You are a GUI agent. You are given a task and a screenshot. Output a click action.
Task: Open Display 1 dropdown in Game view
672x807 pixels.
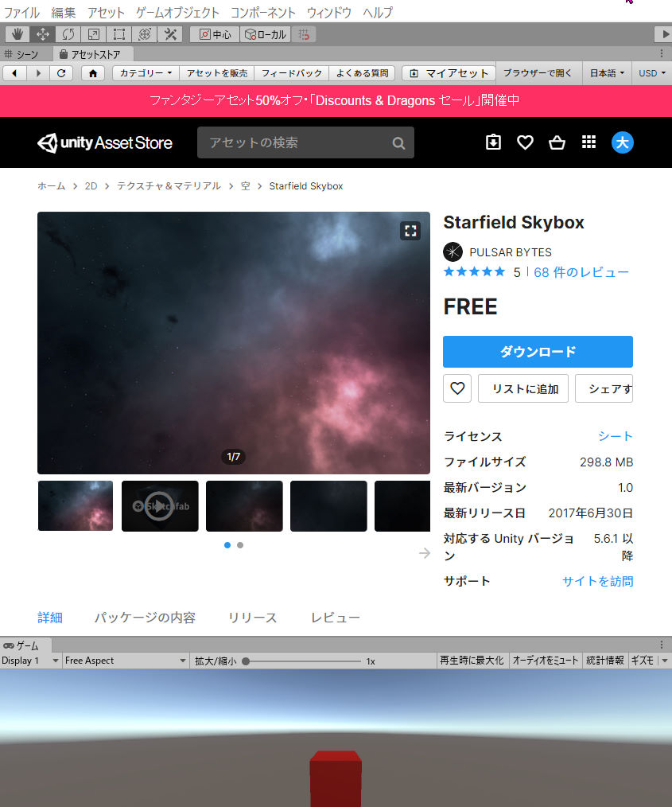pos(30,661)
